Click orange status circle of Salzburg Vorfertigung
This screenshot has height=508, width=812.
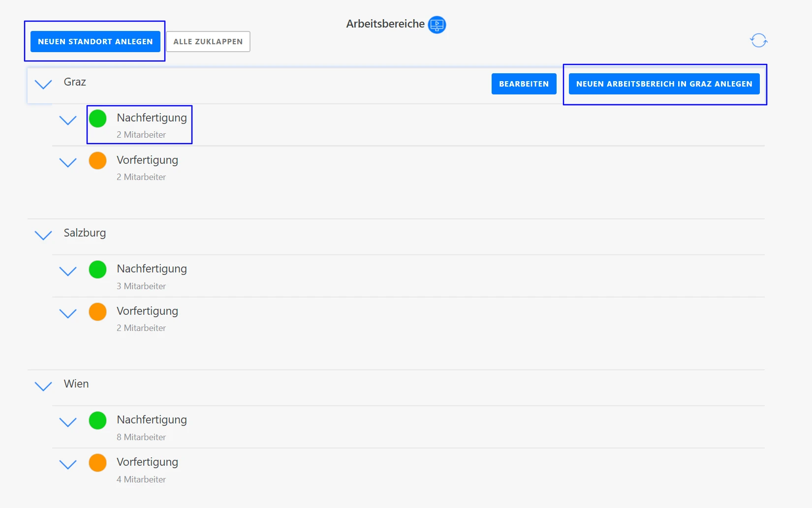click(97, 312)
